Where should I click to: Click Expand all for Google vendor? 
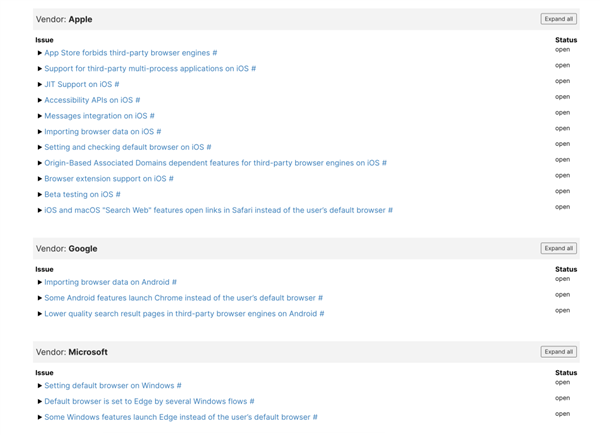click(x=558, y=248)
